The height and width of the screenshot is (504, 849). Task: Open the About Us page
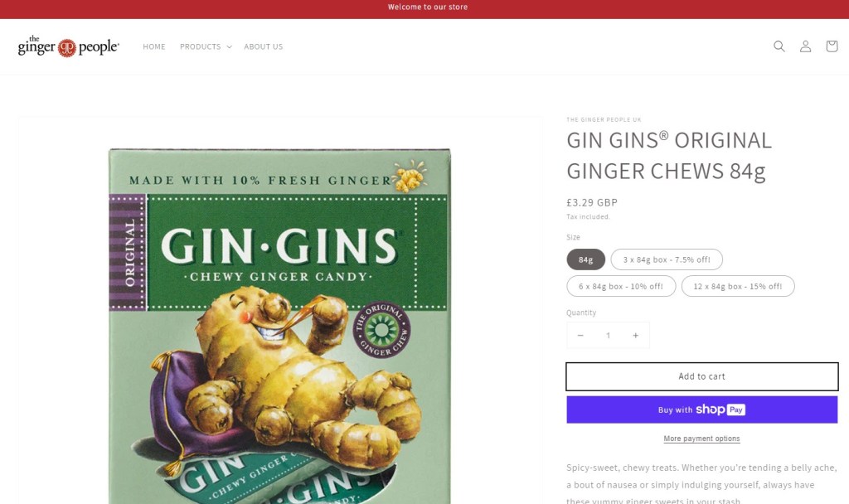263,46
